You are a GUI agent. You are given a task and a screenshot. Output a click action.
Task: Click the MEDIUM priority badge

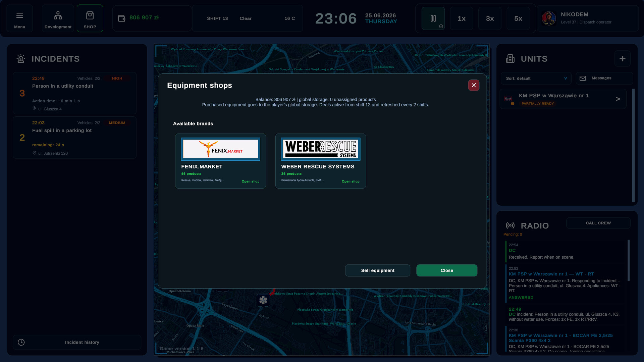pyautogui.click(x=117, y=123)
